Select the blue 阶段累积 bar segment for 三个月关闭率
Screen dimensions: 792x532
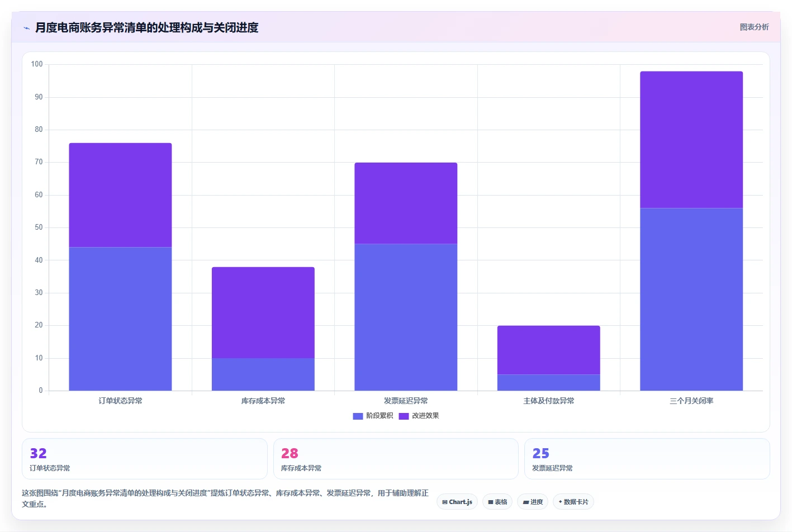click(691, 300)
